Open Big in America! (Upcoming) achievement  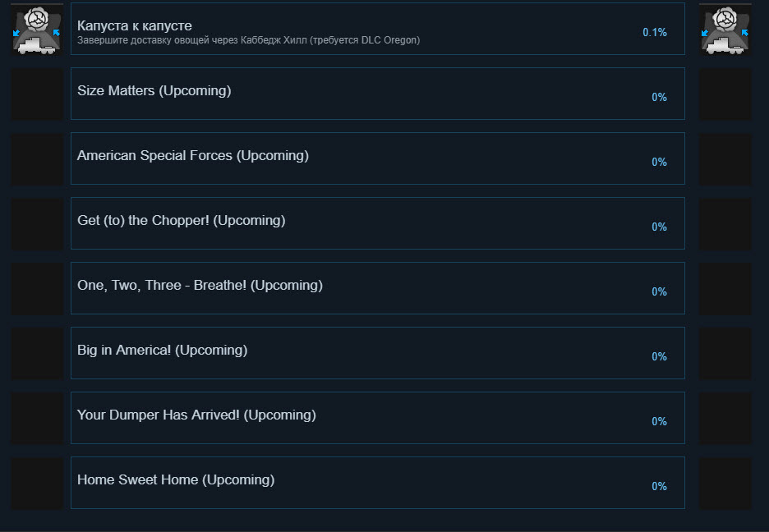click(x=378, y=353)
